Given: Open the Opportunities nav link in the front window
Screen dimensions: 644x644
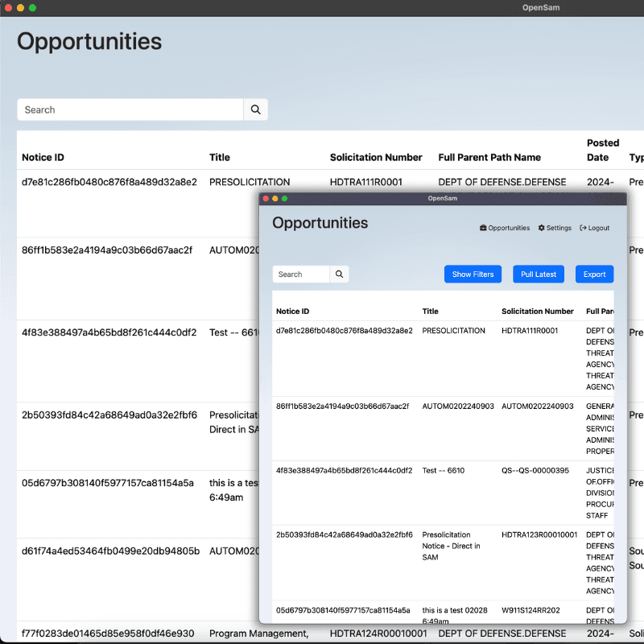Looking at the screenshot, I should click(505, 228).
